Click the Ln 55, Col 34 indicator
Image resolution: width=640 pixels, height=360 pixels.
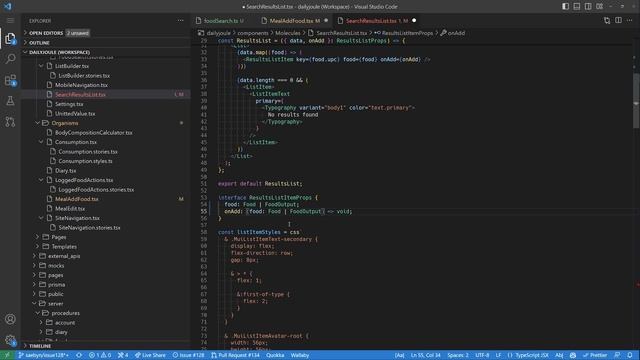coord(426,355)
